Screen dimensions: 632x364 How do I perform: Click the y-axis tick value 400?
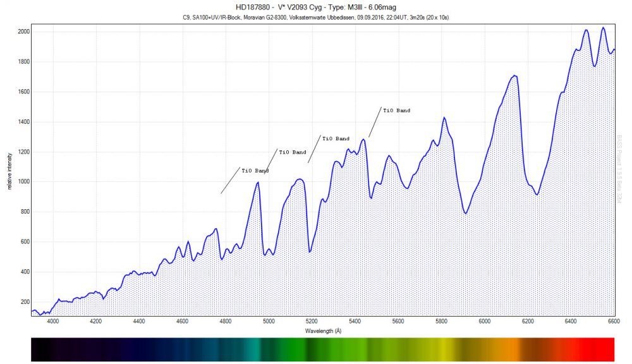coord(25,272)
